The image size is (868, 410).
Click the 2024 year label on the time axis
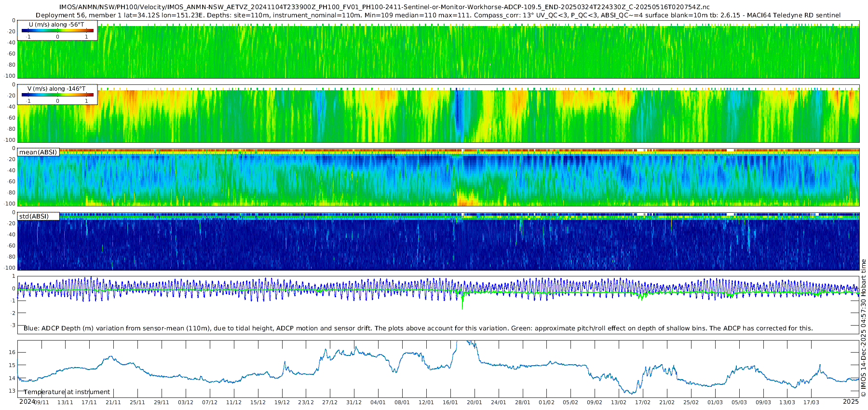(x=27, y=402)
